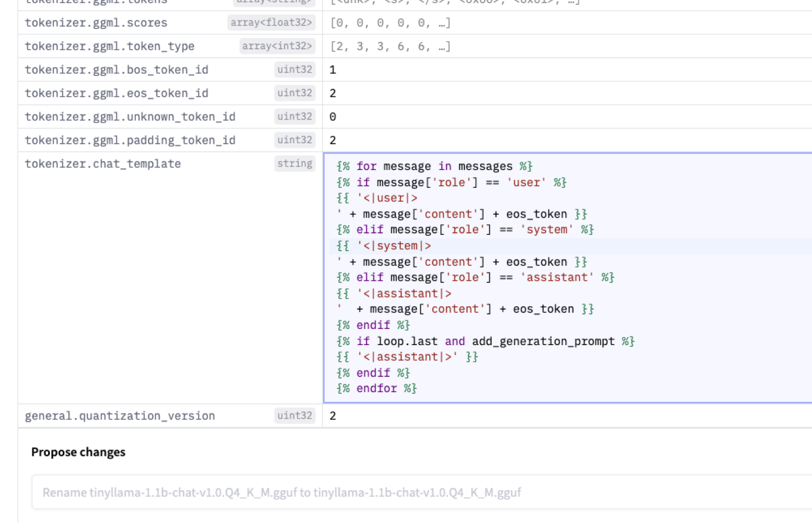Screen dimensions: 812x522
Task: Click the tokenizer.ggml.scores array value
Action: click(x=390, y=23)
